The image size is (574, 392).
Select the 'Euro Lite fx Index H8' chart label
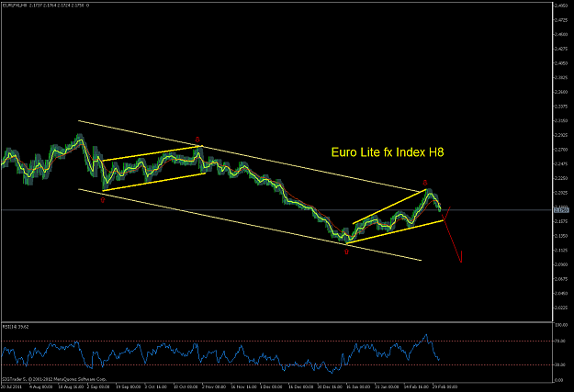pyautogui.click(x=388, y=152)
